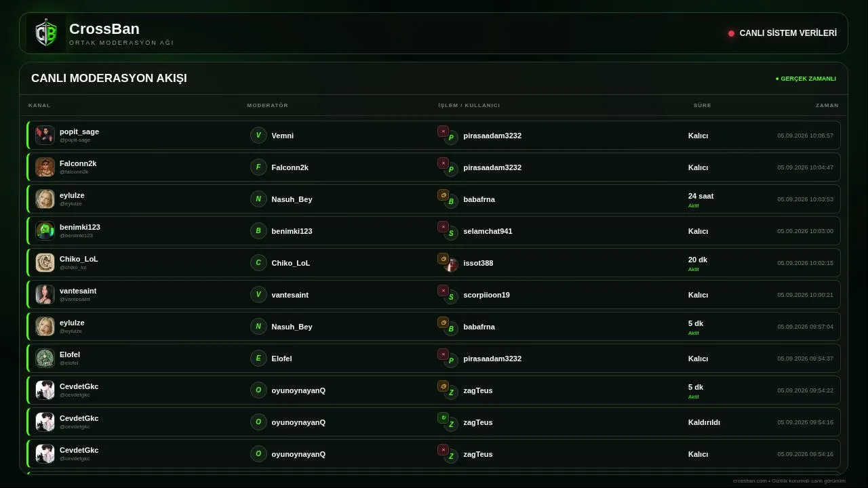Click the crossban.com footer link
Viewport: 868px width, 488px height.
point(749,481)
